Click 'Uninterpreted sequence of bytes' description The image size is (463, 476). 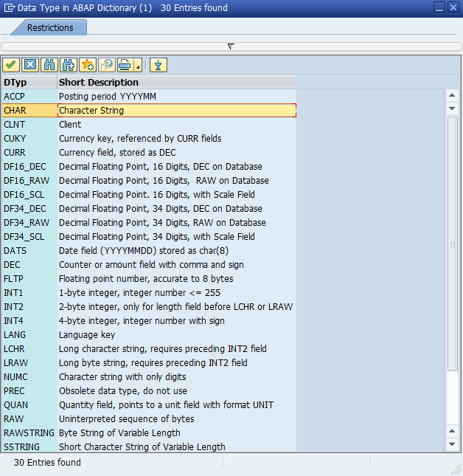pos(177,419)
